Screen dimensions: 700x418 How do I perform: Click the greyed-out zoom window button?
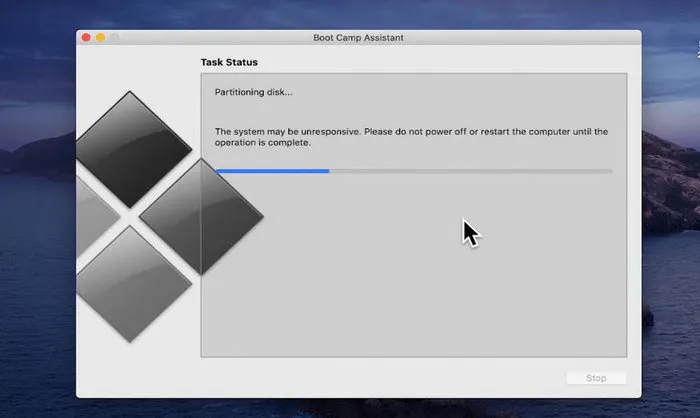coord(114,38)
